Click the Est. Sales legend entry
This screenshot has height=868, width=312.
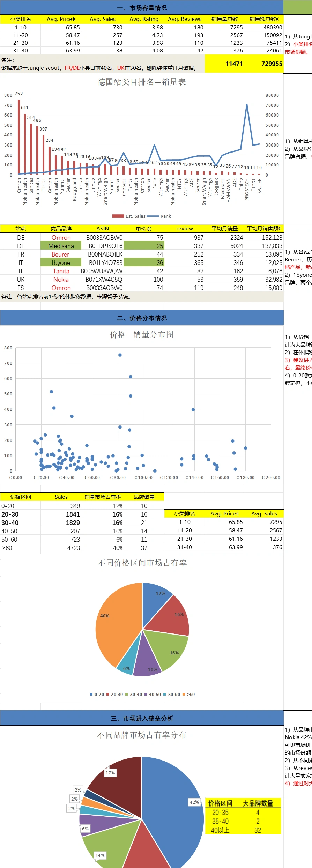tap(129, 216)
